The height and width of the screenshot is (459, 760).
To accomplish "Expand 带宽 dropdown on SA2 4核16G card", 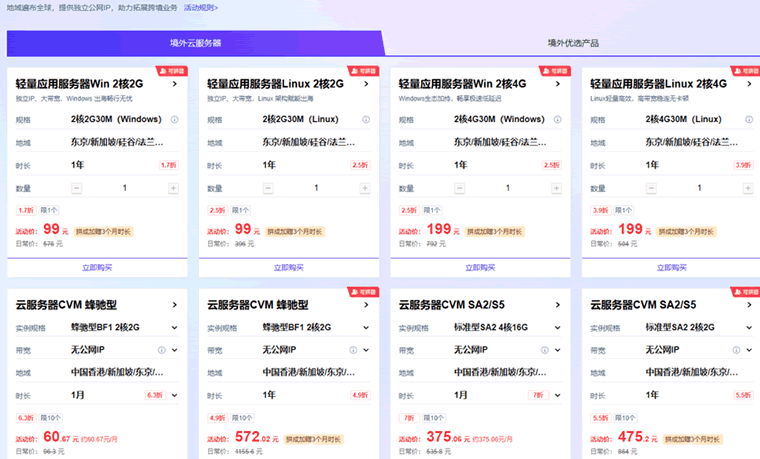I will pos(557,350).
